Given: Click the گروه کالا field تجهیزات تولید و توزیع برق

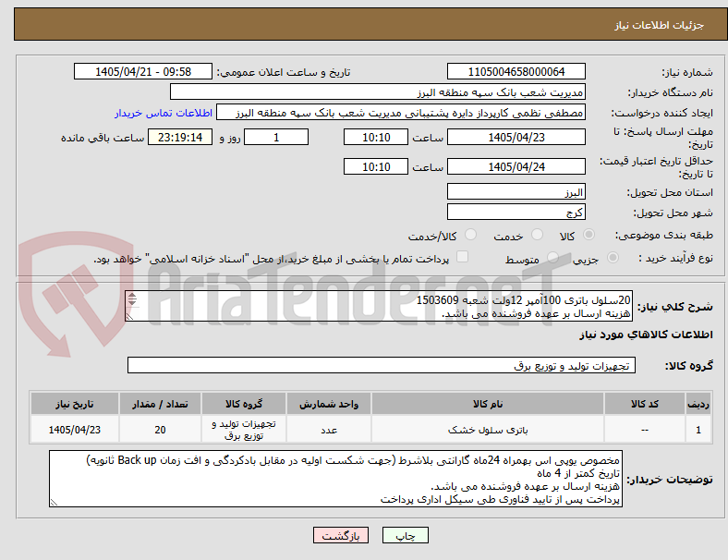Looking at the screenshot, I should click(x=382, y=365).
